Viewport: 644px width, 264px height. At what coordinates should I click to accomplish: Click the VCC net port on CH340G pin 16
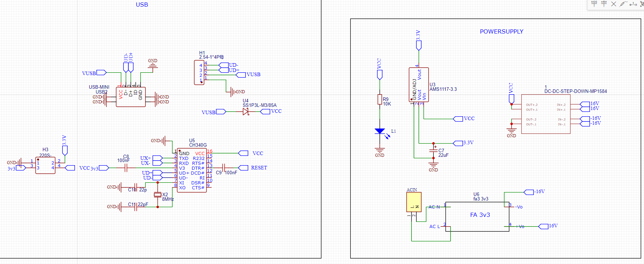[251, 153]
